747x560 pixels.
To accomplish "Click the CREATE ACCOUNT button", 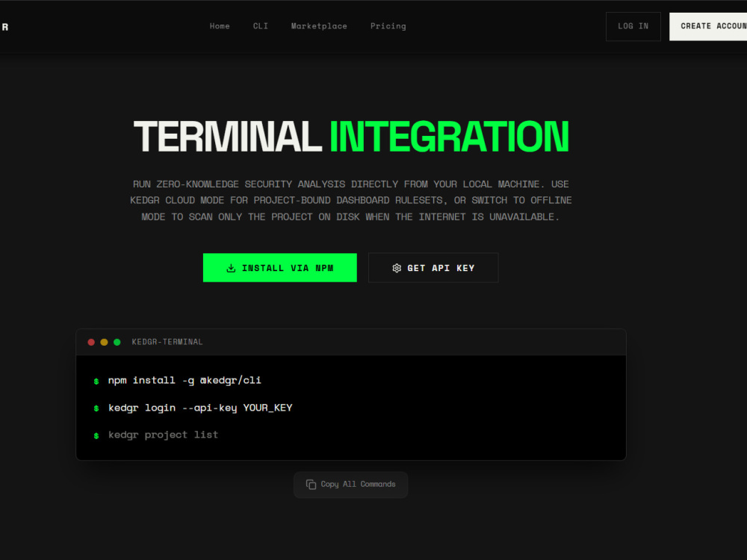I will (708, 27).
